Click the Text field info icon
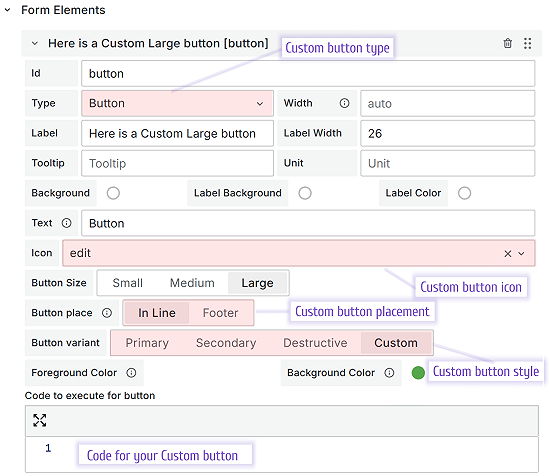This screenshot has height=476, width=550. coord(66,223)
